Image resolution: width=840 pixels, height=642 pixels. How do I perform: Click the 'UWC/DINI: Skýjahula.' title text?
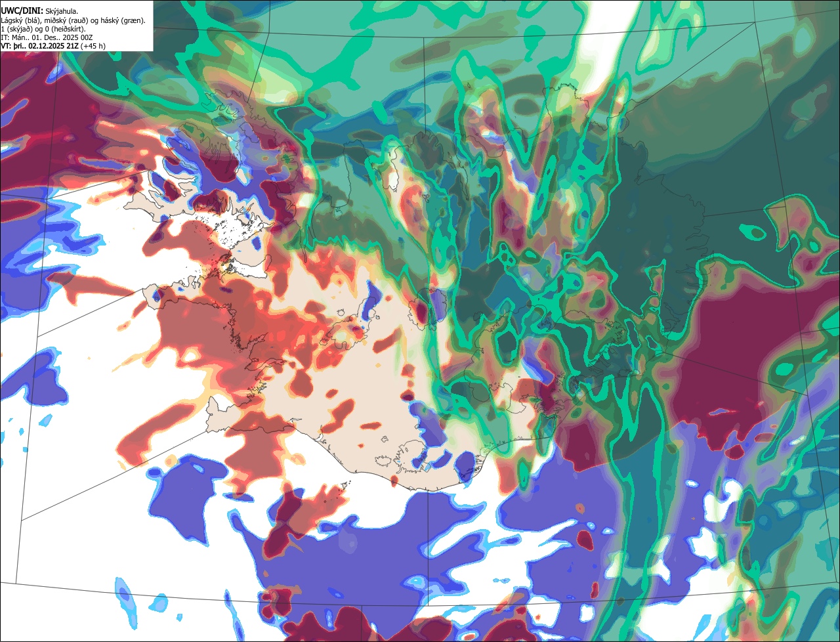pyautogui.click(x=40, y=11)
